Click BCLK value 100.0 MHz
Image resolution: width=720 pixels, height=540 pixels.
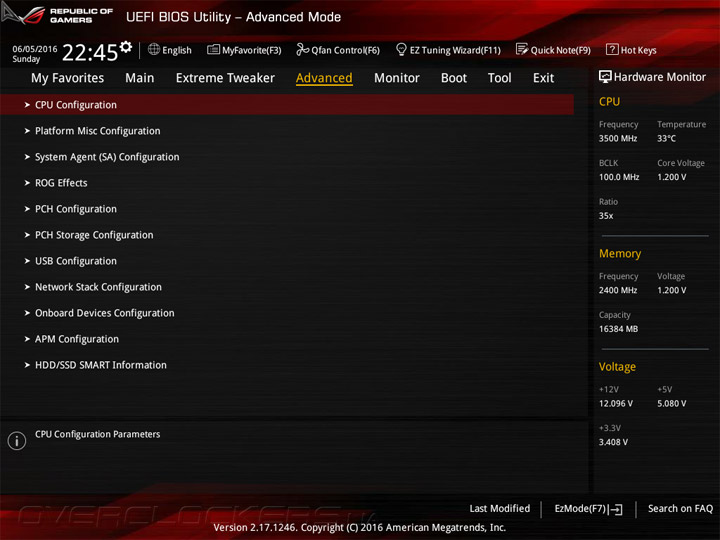(x=619, y=177)
